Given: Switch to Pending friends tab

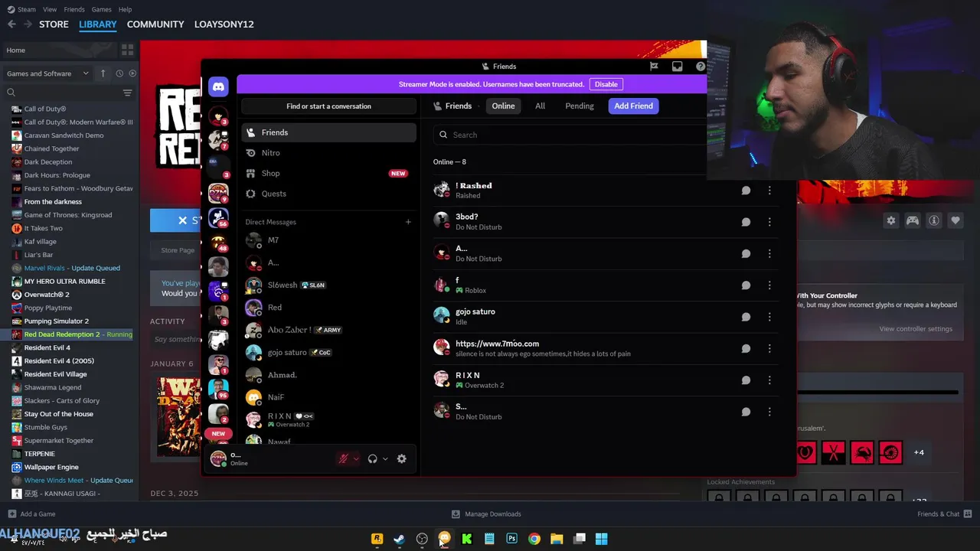Looking at the screenshot, I should click(x=580, y=106).
